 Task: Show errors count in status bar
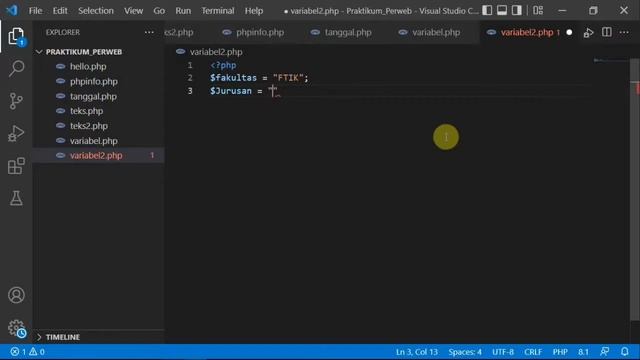click(18, 351)
